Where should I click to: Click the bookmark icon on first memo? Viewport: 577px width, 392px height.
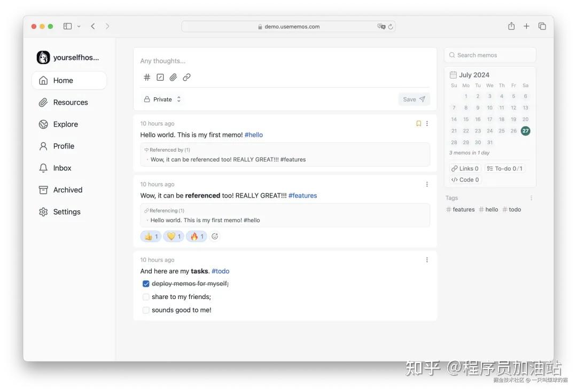pyautogui.click(x=418, y=123)
